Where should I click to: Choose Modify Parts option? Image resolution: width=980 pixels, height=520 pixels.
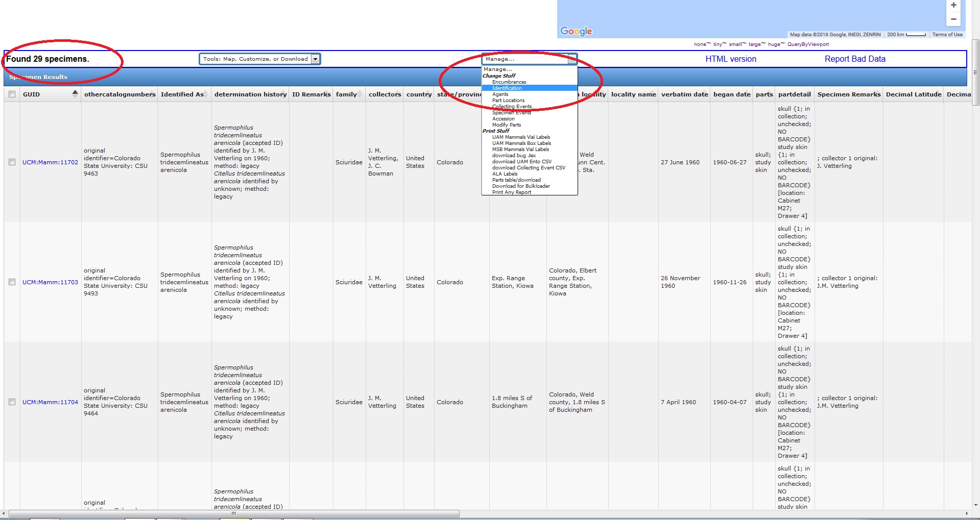coord(506,125)
